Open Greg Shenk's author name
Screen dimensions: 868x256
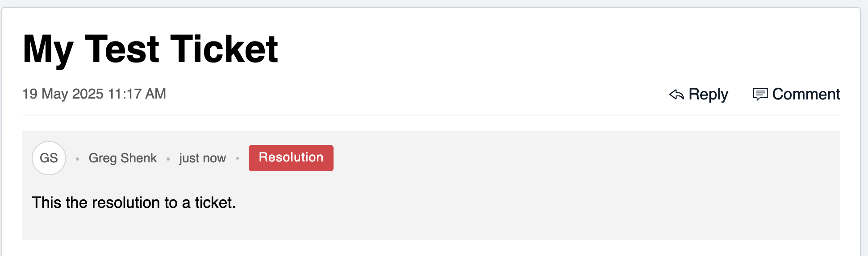point(122,158)
